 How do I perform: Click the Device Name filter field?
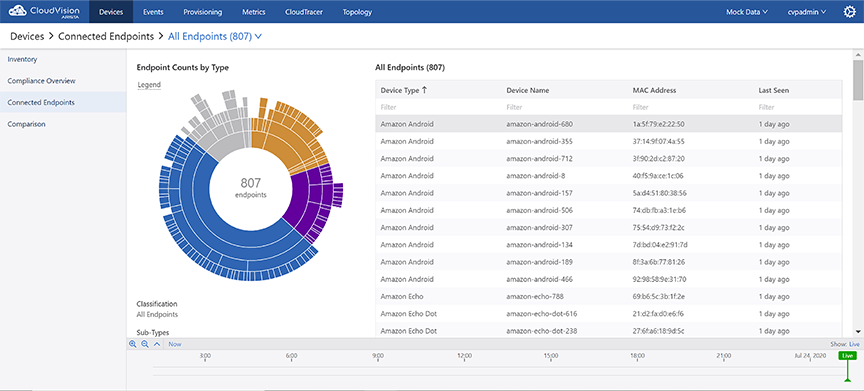coord(565,107)
